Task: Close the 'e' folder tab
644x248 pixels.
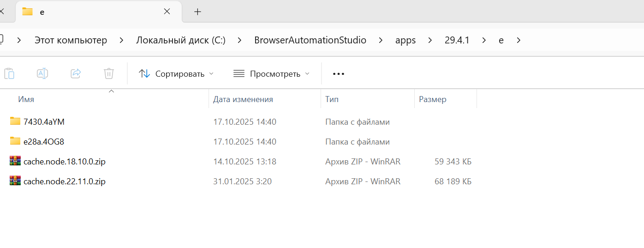Action: tap(167, 12)
